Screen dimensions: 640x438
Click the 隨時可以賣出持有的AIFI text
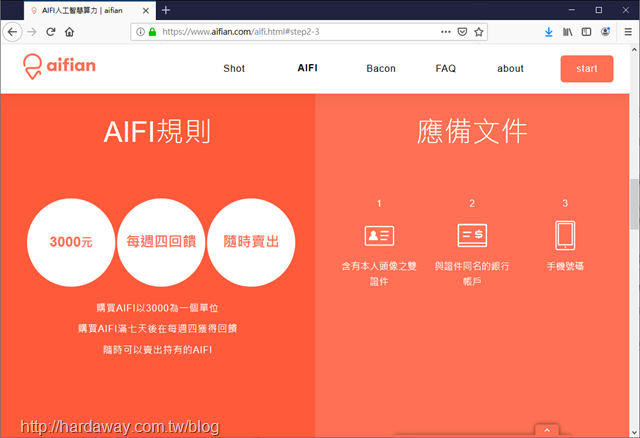tap(157, 350)
